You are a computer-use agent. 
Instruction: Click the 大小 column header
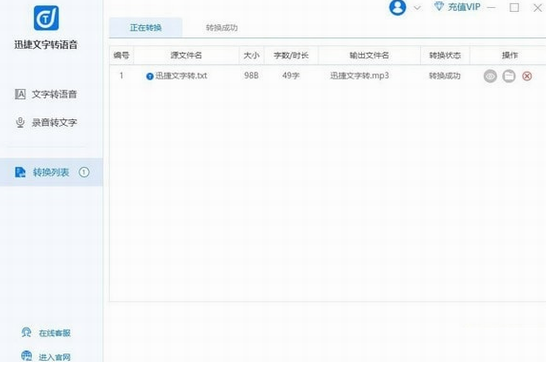pos(251,55)
